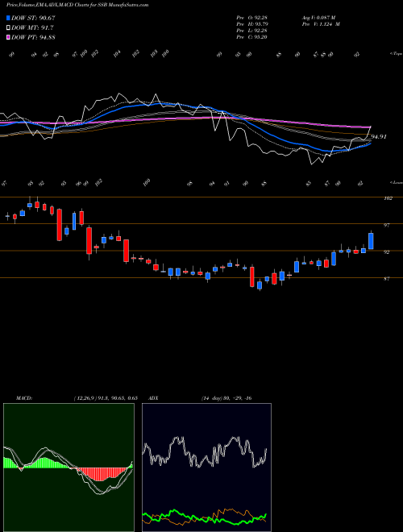Click the 102 price axis label
Image resolution: width=403 pixels, height=532 pixels.
coord(388,198)
